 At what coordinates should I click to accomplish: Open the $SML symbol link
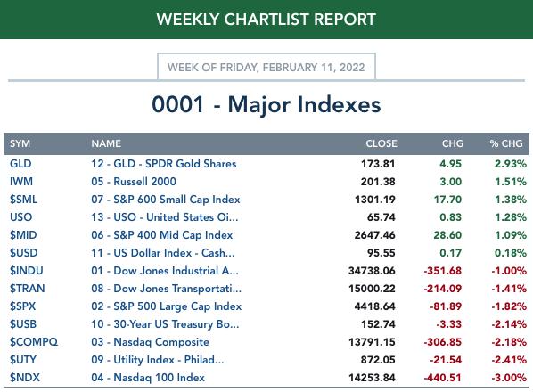tap(23, 200)
